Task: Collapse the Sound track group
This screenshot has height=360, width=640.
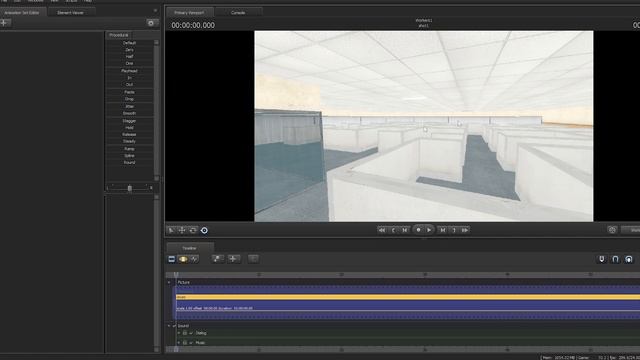Action: click(169, 326)
